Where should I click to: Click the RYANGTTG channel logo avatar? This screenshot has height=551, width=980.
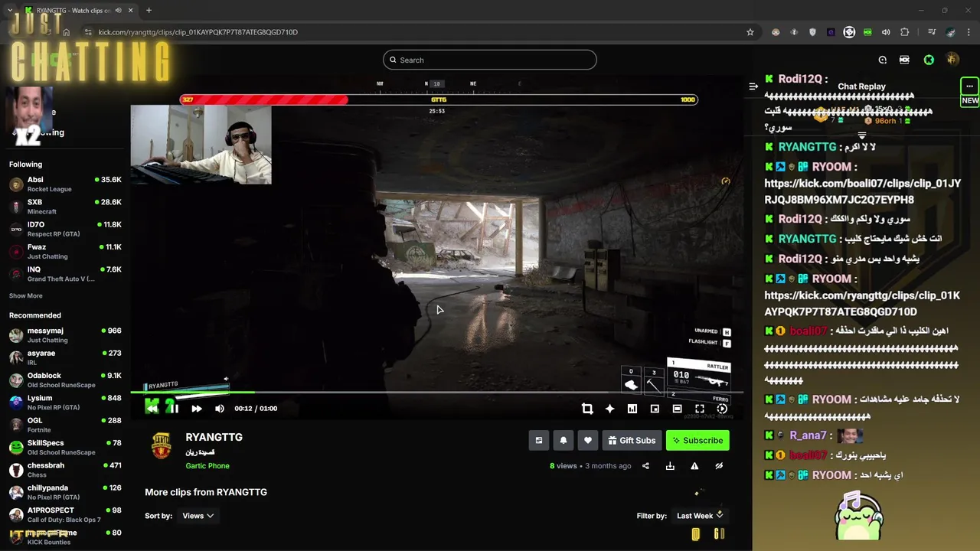(x=161, y=446)
